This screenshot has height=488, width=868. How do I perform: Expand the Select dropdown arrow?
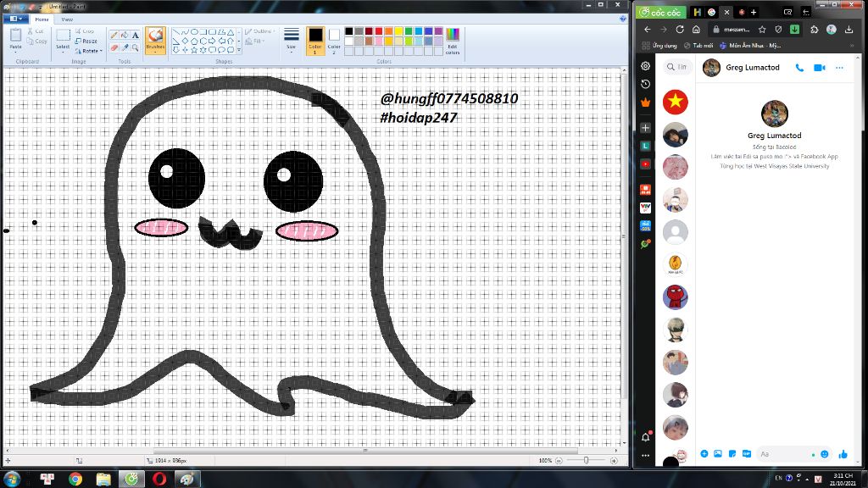[x=63, y=51]
